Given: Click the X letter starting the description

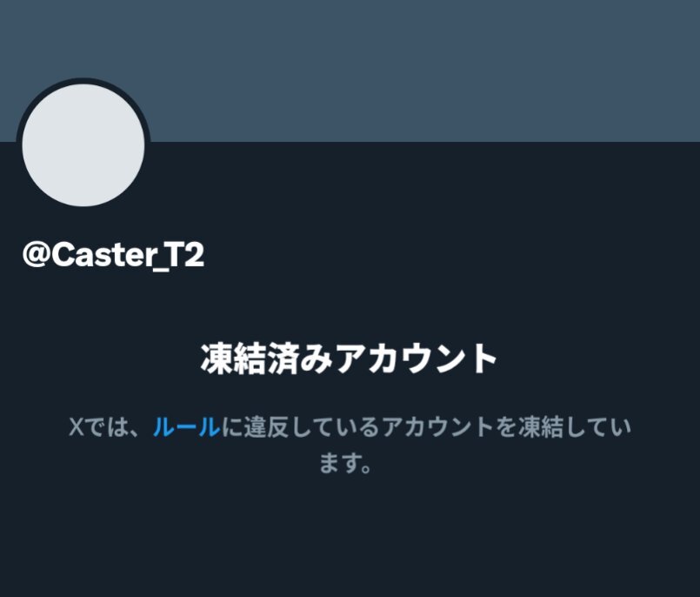Looking at the screenshot, I should coord(77,426).
